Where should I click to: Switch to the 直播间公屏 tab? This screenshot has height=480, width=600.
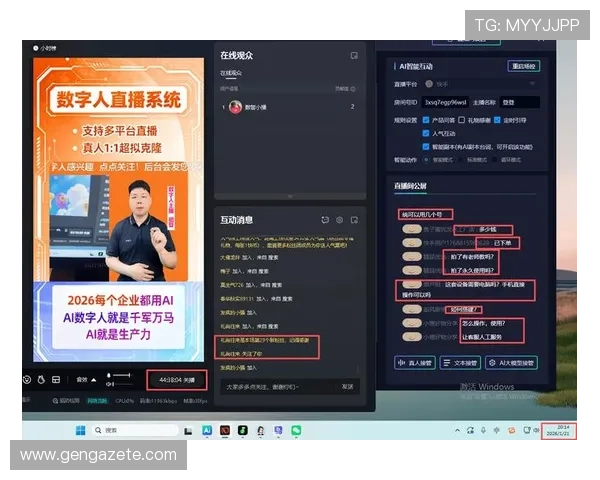click(410, 186)
